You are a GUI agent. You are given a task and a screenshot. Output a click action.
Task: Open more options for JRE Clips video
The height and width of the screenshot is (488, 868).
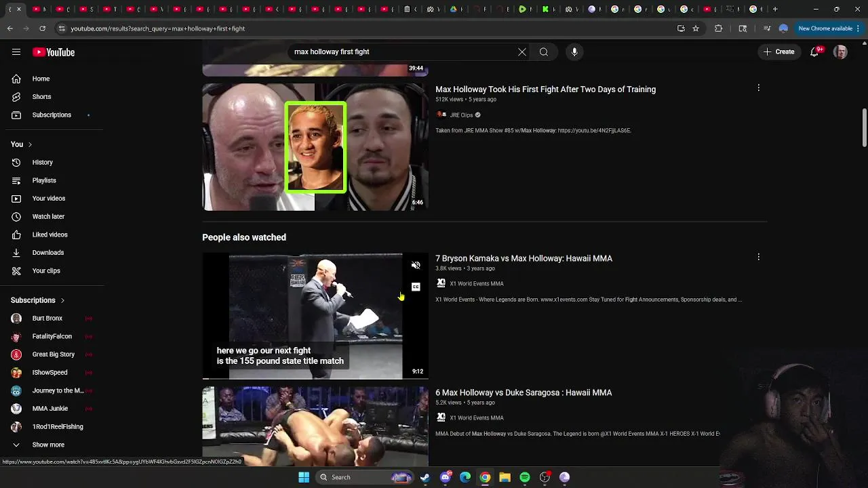pos(758,87)
